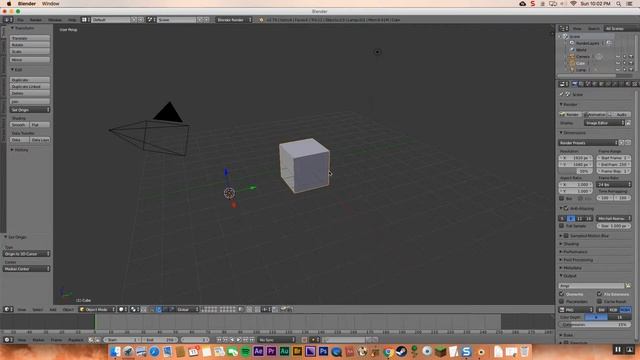The height and width of the screenshot is (360, 640).
Task: Open the Blender Render engine dropdown
Action: 234,20
